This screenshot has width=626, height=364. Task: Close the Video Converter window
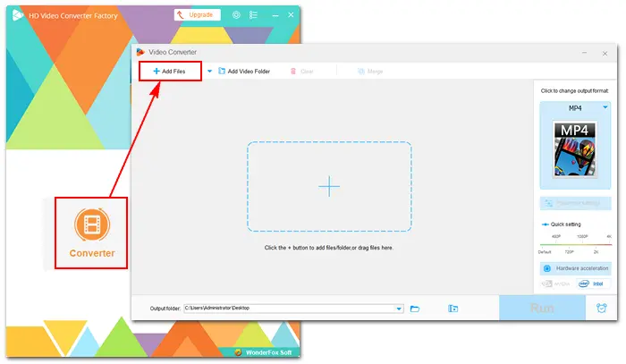pos(605,53)
